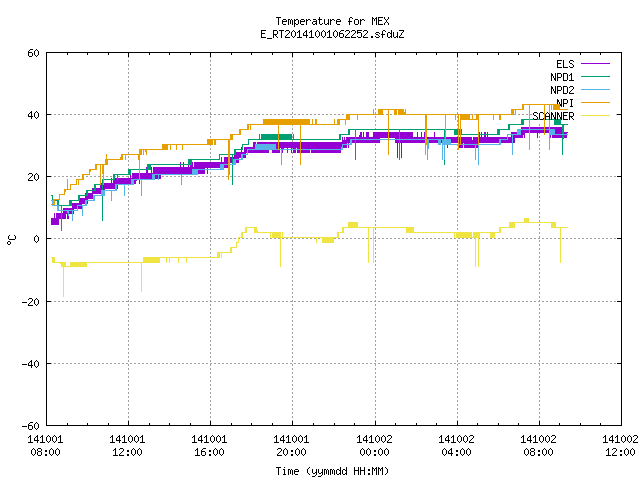
Task: Select the NPD1 legend label
Action: click(562, 77)
